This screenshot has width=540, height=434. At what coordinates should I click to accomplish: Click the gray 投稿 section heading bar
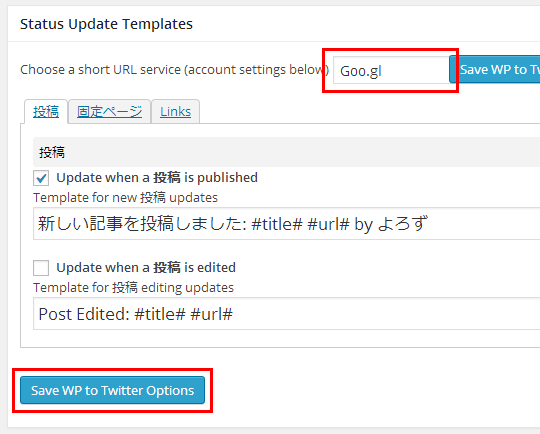point(287,152)
